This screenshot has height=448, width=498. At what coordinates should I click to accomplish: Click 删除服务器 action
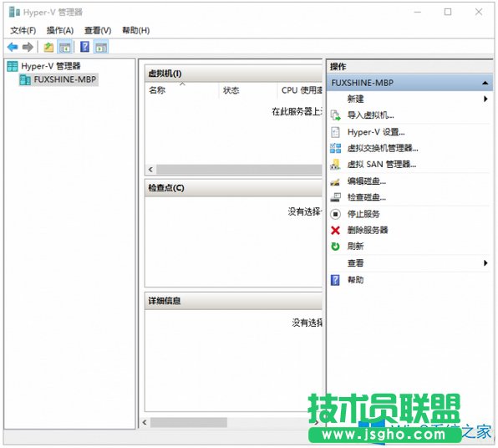click(368, 230)
